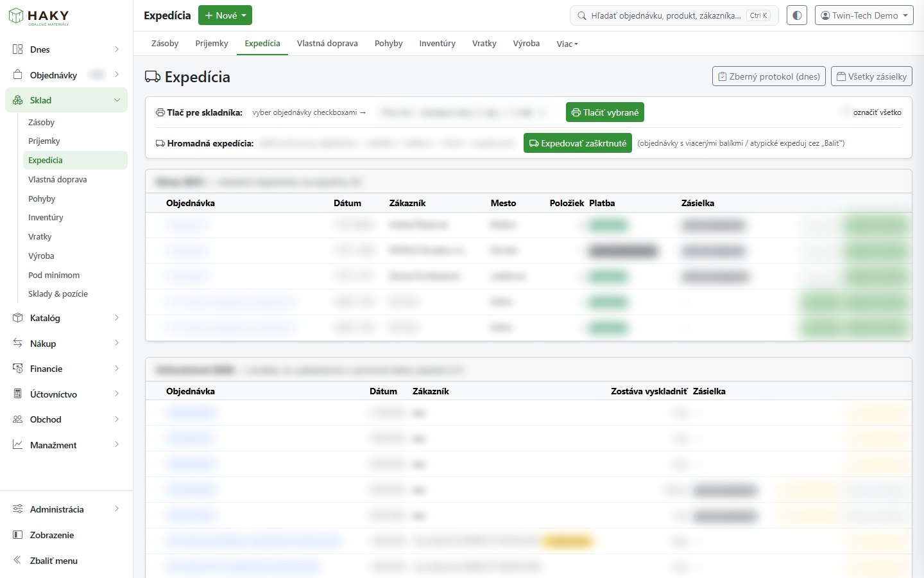Tick the 'označiť všetko' checkbox

pos(846,112)
